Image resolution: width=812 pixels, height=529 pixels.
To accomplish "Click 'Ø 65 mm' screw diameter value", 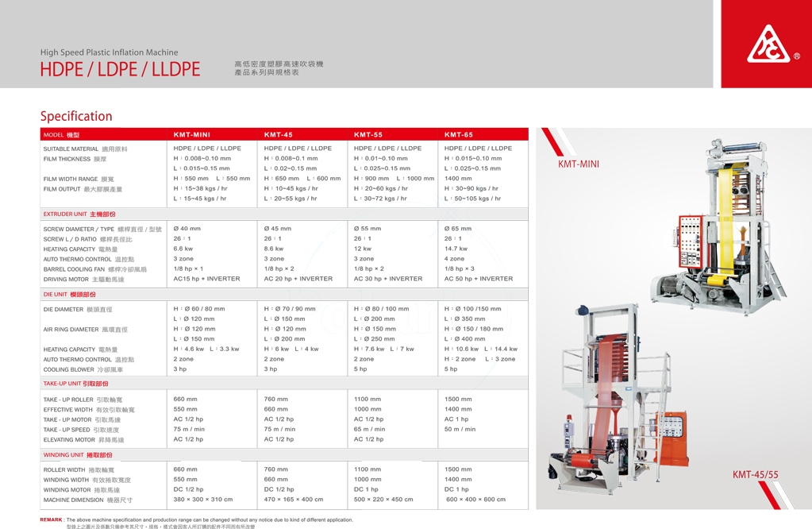I will (458, 229).
